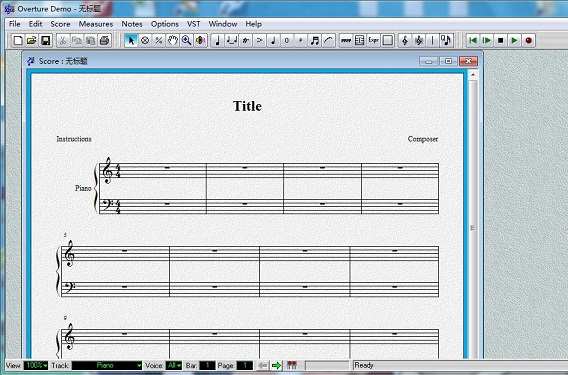Viewport: 568px width, 375px height.
Task: Cut selection with scissors icon
Action: (63, 40)
